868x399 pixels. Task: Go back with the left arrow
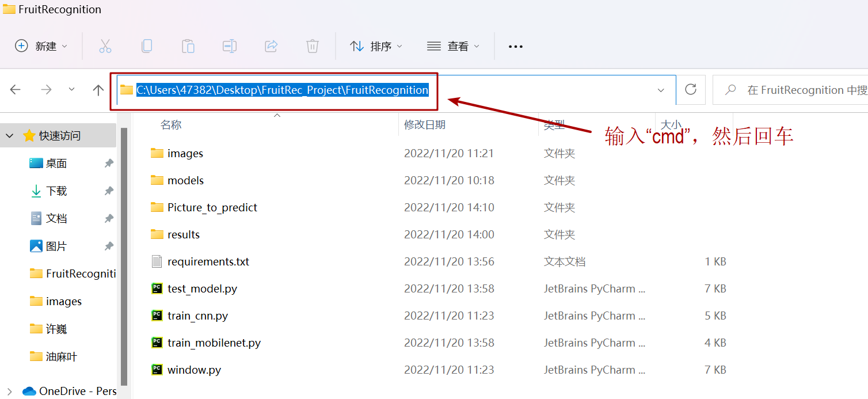pos(16,89)
